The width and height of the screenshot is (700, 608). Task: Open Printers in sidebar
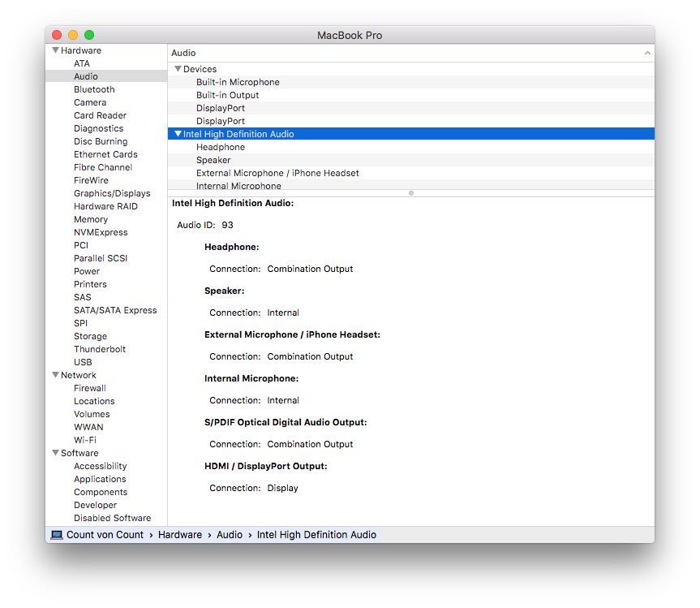point(90,283)
